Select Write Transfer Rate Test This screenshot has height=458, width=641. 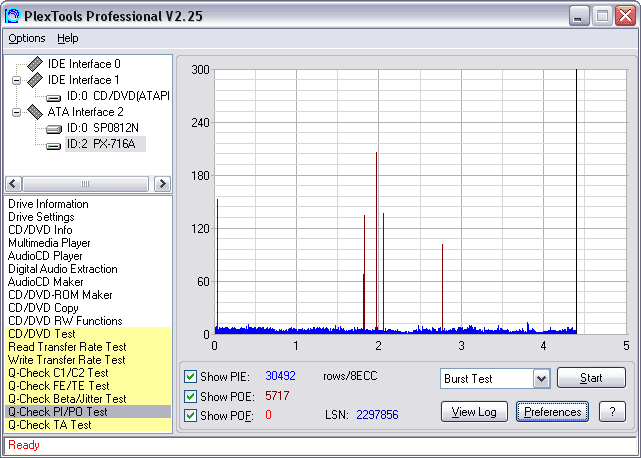coord(88,360)
